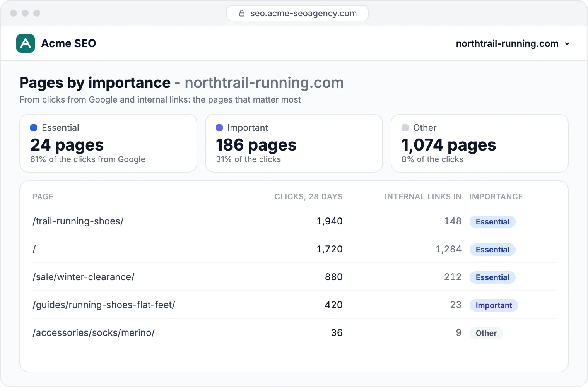Click the seo.acme-seoagency.com address bar

[297, 13]
